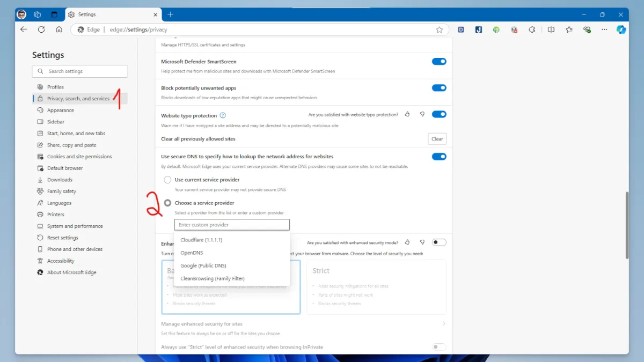Screen dimensions: 644x362
Task: Disable Block potentially unwanted apps toggle
Action: (x=439, y=88)
